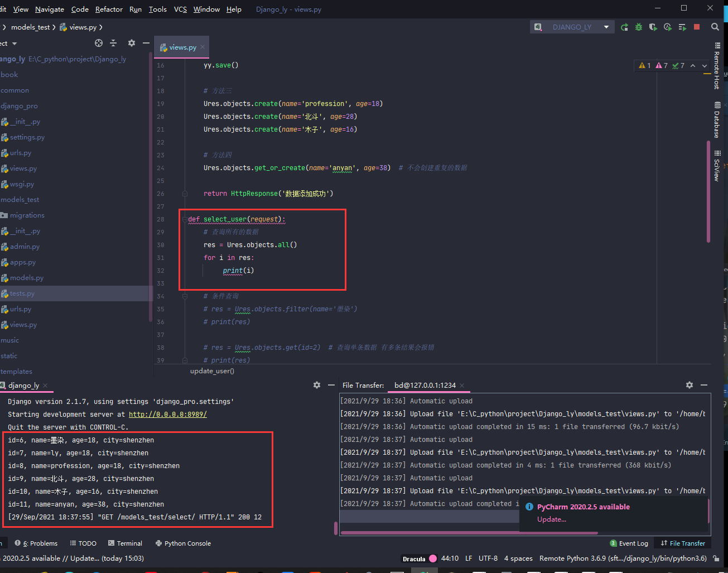Open Run panel gear settings

pos(317,385)
